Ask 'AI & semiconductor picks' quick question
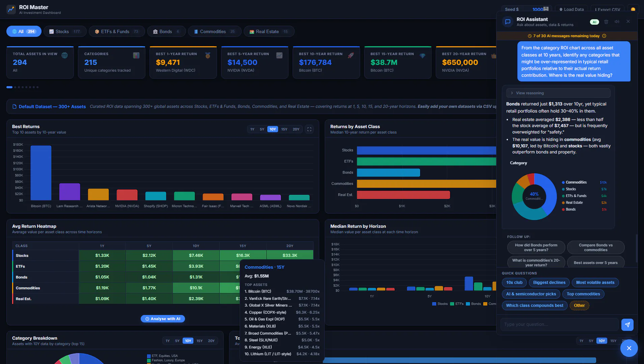The width and height of the screenshot is (644, 364). pos(531,294)
